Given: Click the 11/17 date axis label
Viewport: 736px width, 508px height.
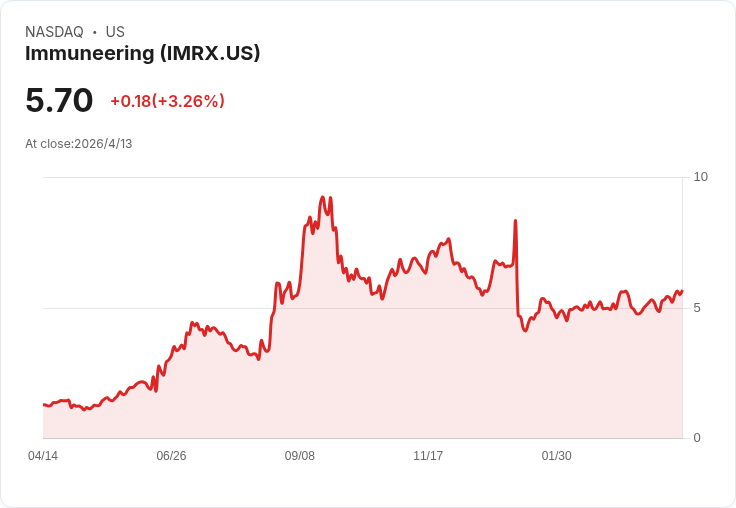Looking at the screenshot, I should coord(428,455).
